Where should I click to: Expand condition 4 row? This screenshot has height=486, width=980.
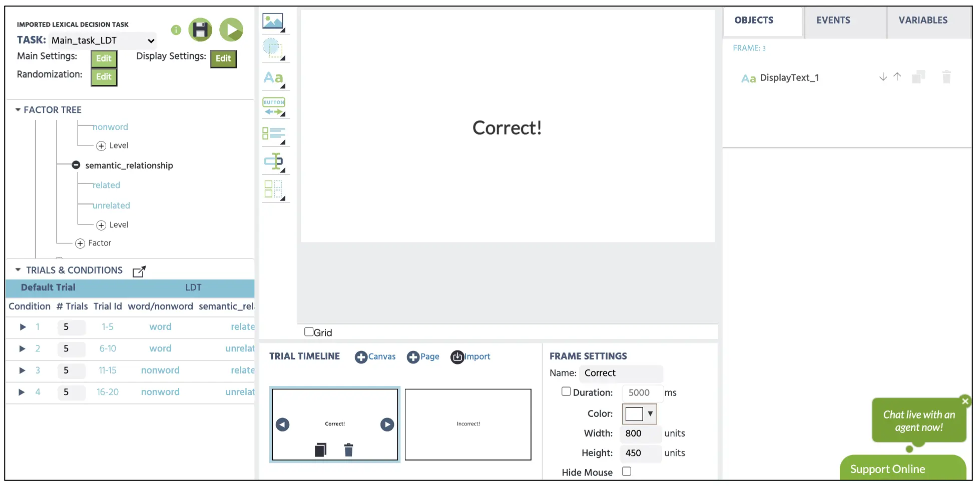point(23,392)
